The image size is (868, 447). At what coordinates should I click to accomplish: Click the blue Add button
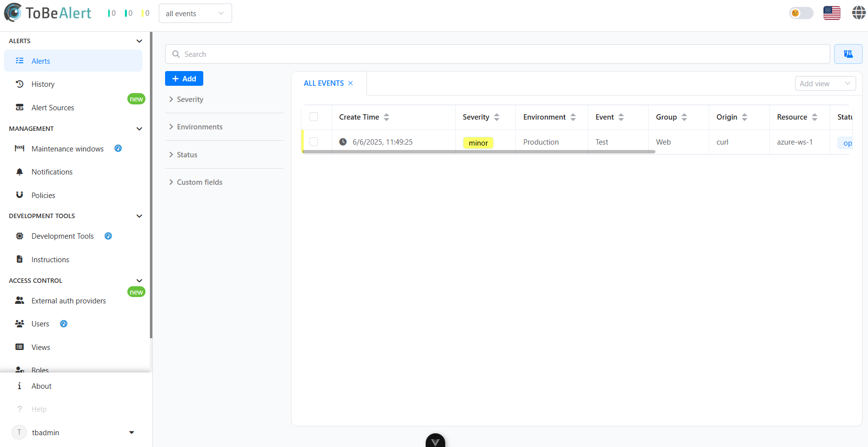[184, 78]
